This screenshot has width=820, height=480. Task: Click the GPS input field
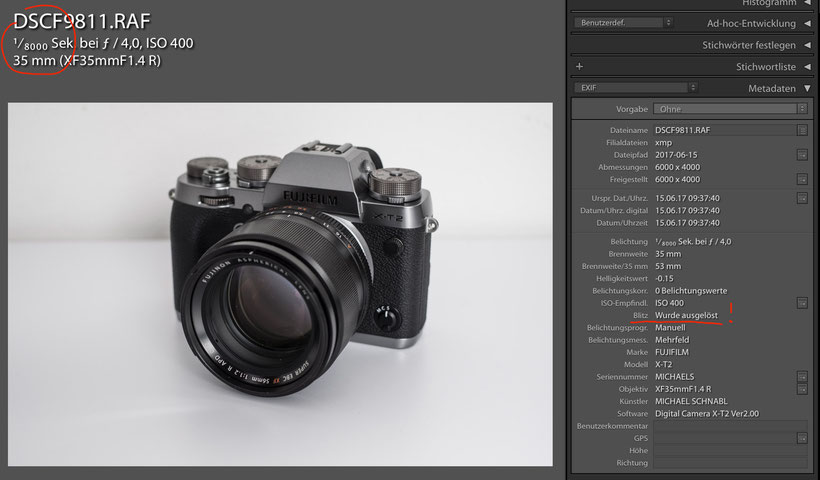[724, 438]
